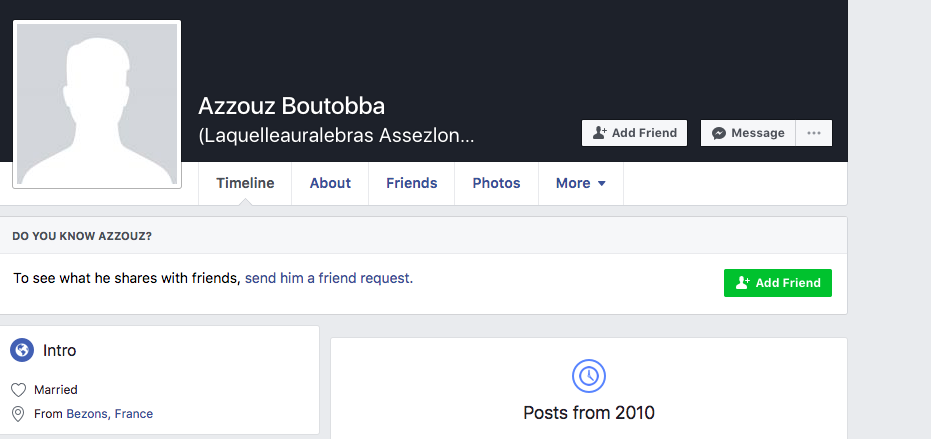This screenshot has height=439, width=931.
Task: Click the Messenger icon in Message button
Action: pyautogui.click(x=719, y=133)
